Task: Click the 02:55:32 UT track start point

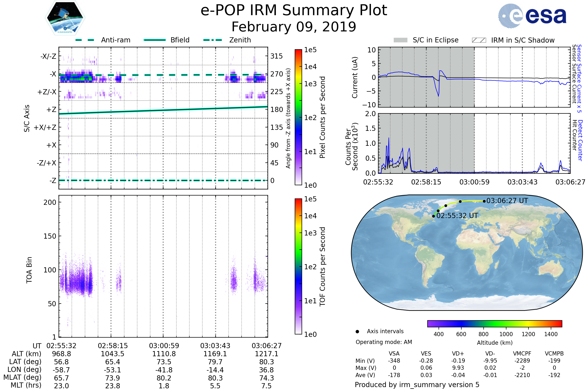Action: 433,216
